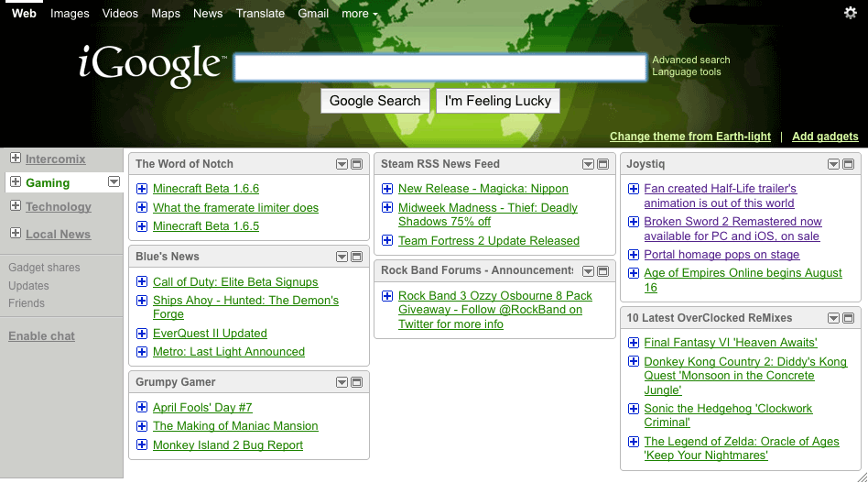This screenshot has width=868, height=483.
Task: Open Change theme from Earth-light link
Action: coord(689,137)
